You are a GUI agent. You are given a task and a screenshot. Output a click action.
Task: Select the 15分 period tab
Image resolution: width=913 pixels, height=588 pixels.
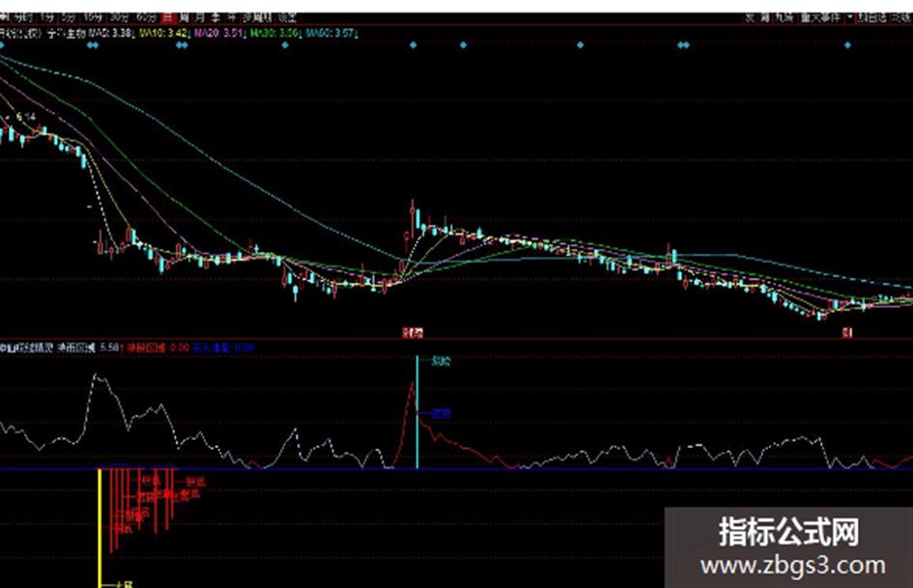pyautogui.click(x=93, y=17)
